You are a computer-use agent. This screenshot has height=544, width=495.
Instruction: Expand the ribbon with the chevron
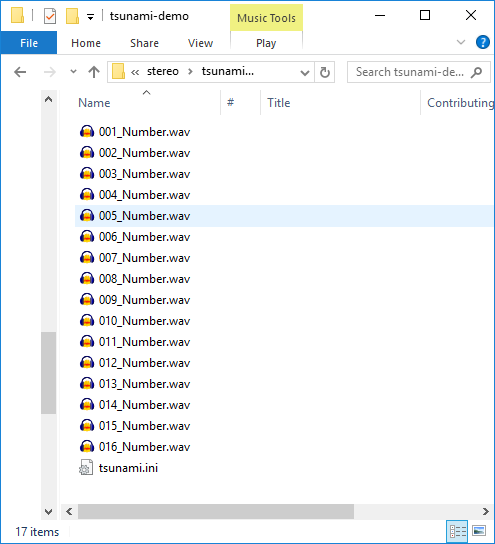pos(461,42)
